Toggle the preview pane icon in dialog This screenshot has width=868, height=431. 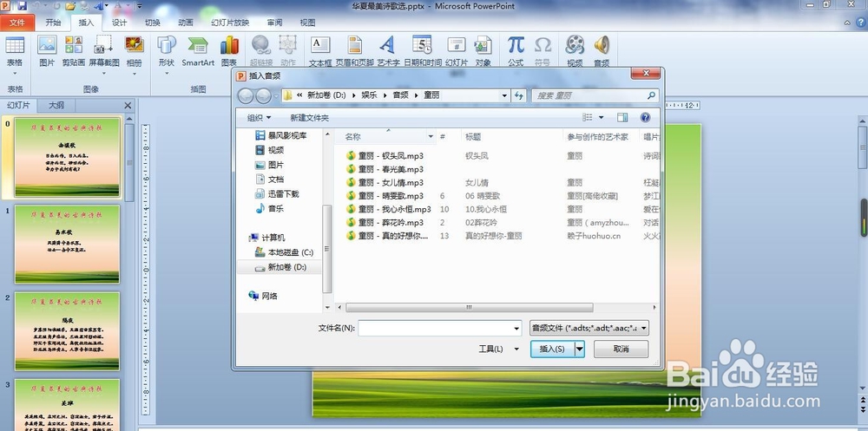[622, 117]
